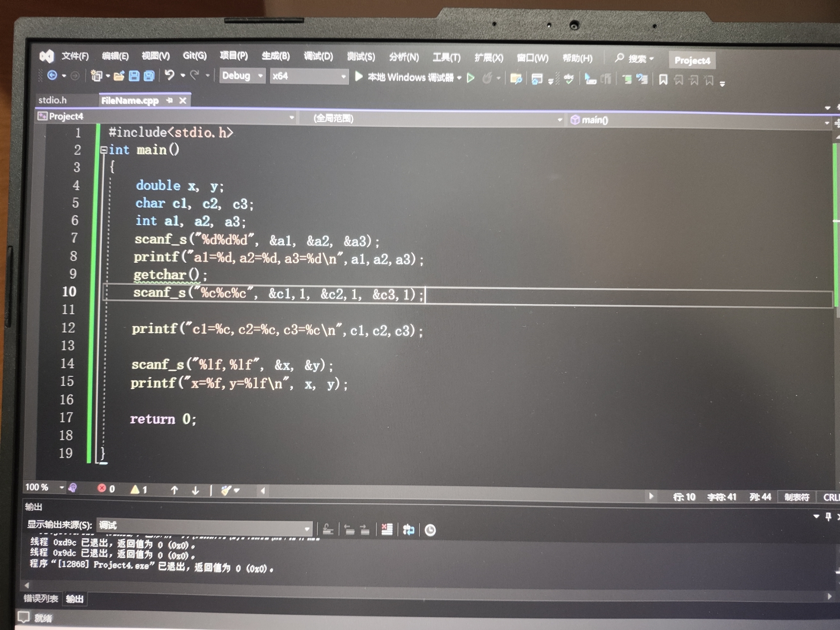Clear all output with red X icon
This screenshot has height=630, width=840.
point(387,530)
